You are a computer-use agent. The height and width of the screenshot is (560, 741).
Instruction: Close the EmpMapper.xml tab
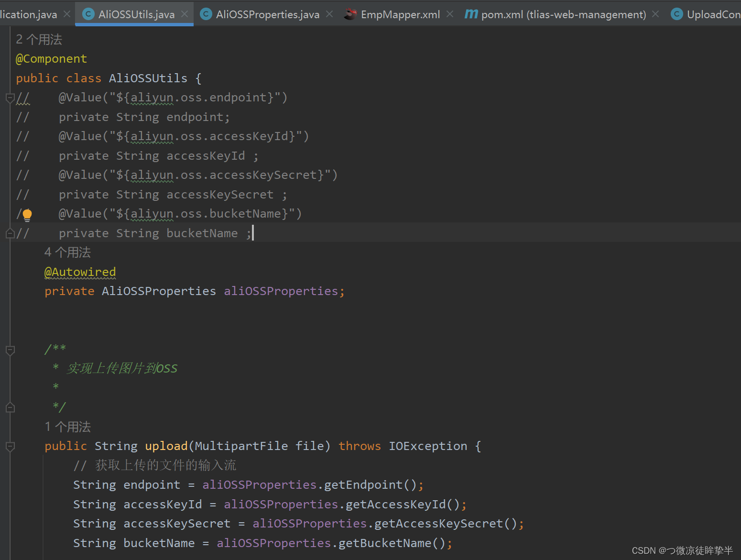(x=450, y=14)
